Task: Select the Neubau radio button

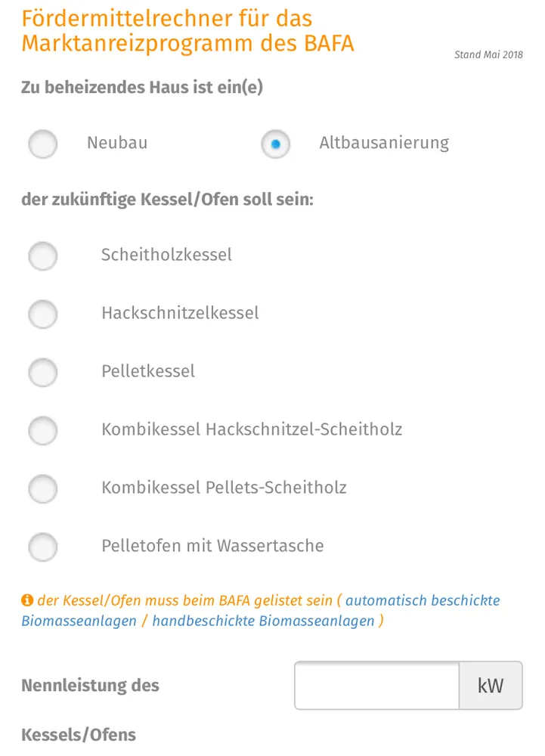Action: click(x=43, y=144)
